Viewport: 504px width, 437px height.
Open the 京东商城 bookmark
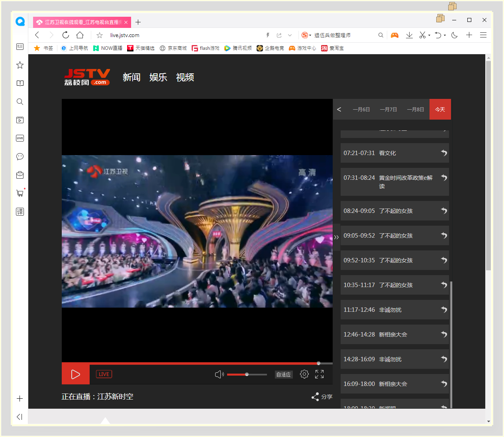(173, 48)
